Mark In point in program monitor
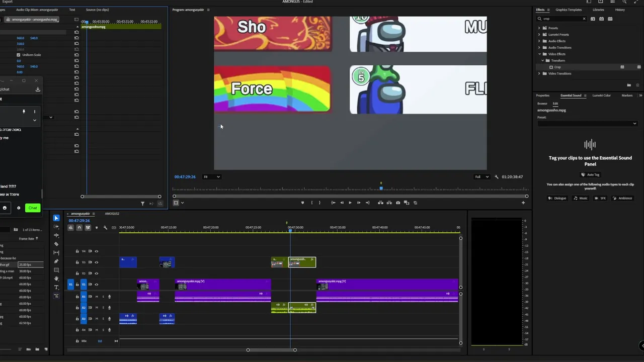This screenshot has width=644, height=362. tap(311, 203)
